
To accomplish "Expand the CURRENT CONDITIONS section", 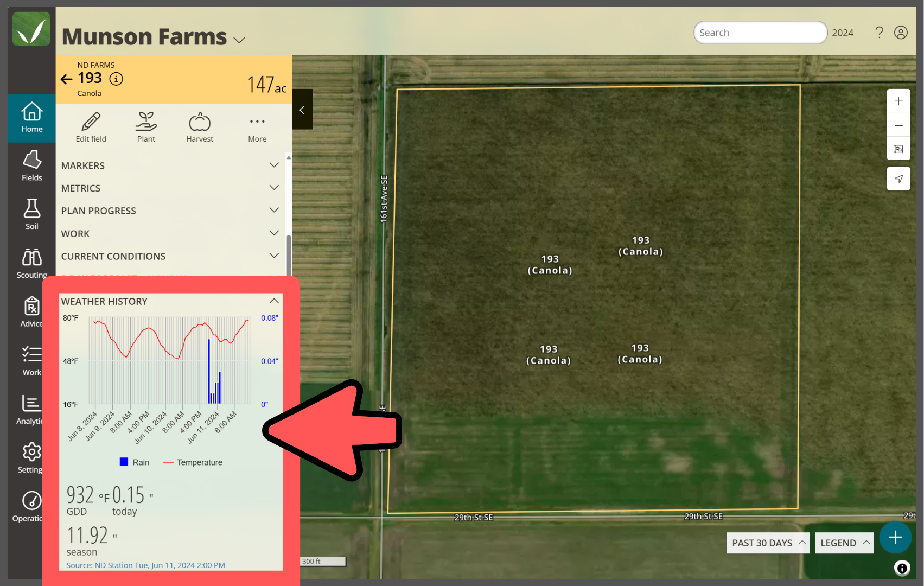I will [170, 256].
